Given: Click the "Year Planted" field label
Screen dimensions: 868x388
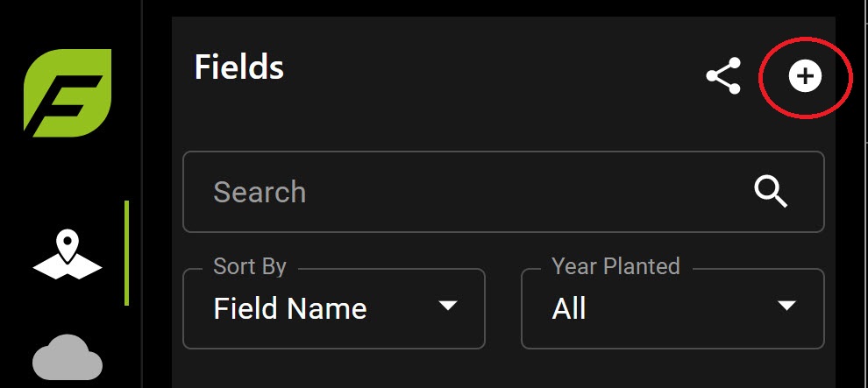Looking at the screenshot, I should pyautogui.click(x=615, y=266).
